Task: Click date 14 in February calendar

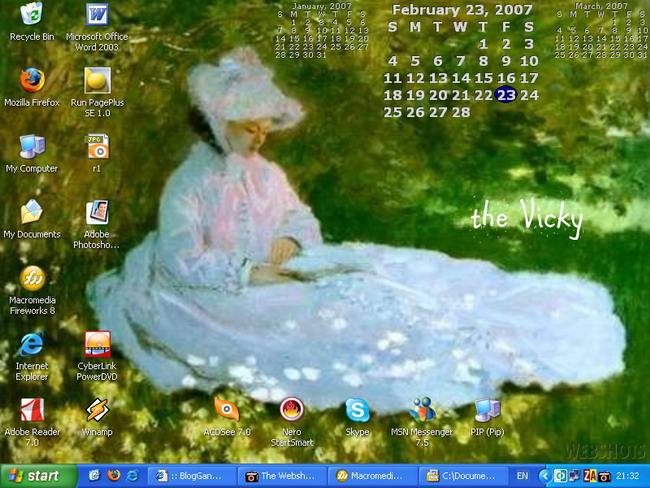Action: [461, 78]
